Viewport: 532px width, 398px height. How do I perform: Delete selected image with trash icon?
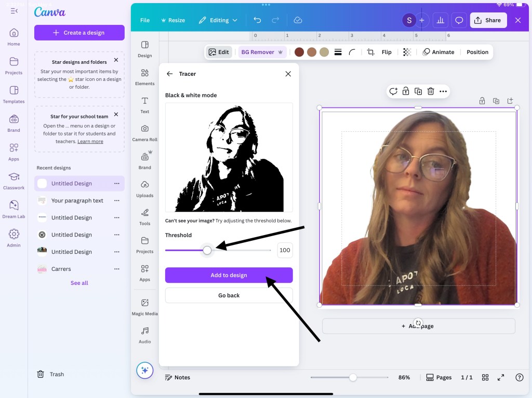tap(431, 91)
